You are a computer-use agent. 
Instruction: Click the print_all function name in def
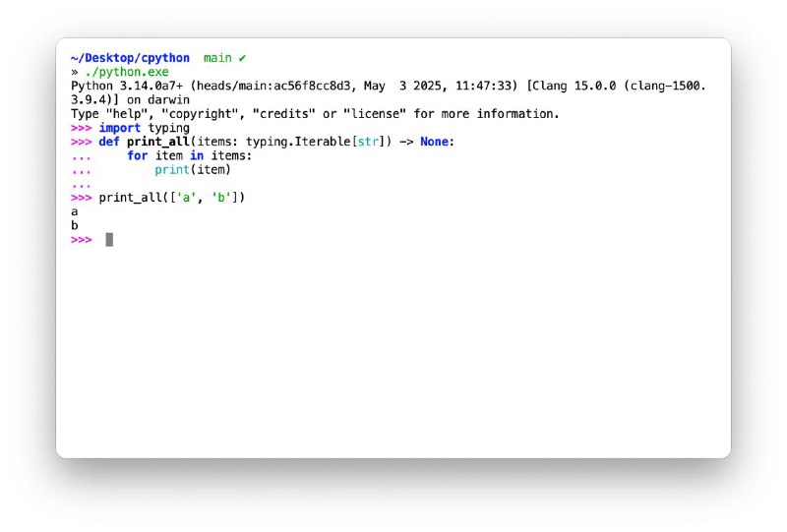[x=158, y=142]
